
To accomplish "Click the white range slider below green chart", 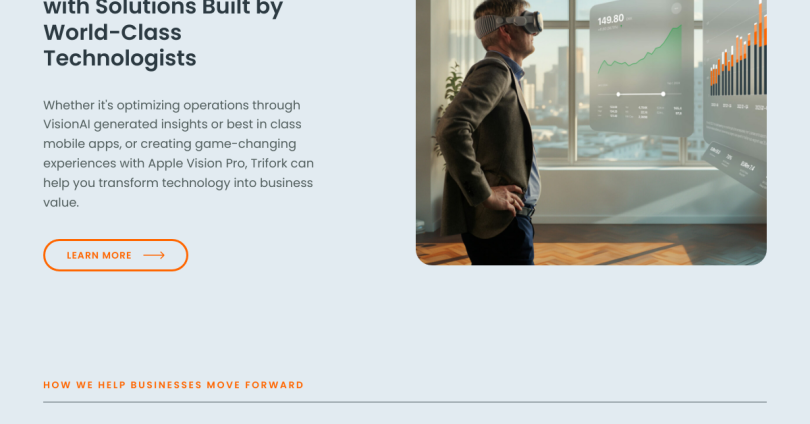I will 641,94.
